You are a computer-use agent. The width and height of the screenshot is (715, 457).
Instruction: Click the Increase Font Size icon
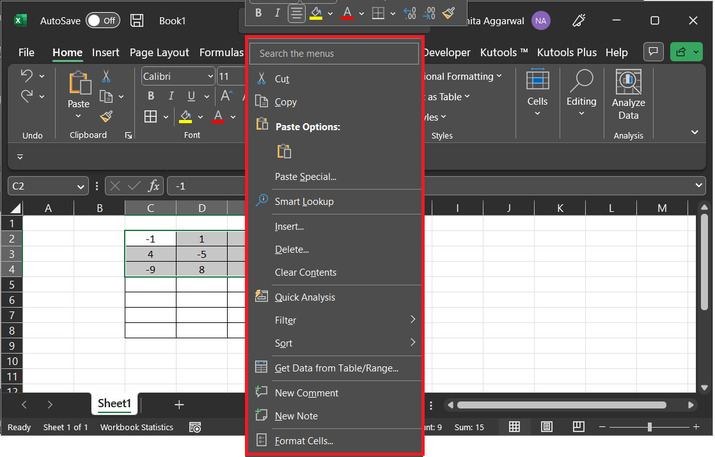click(227, 96)
